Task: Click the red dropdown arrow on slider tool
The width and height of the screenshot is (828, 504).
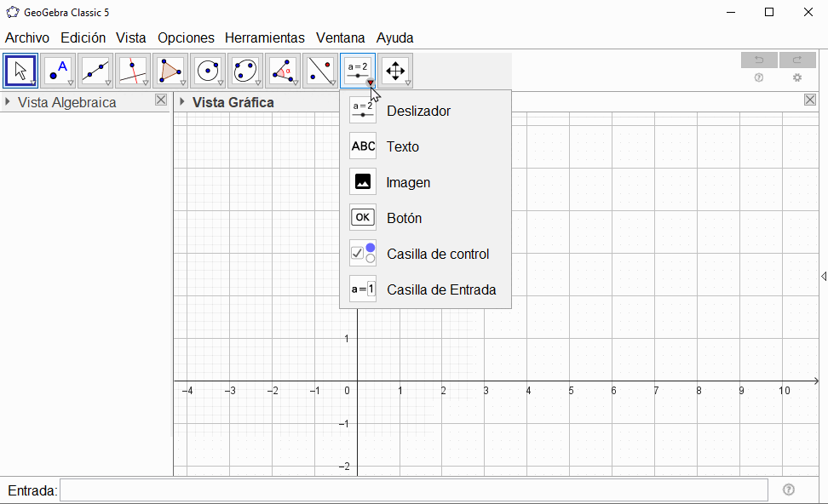Action: [370, 83]
